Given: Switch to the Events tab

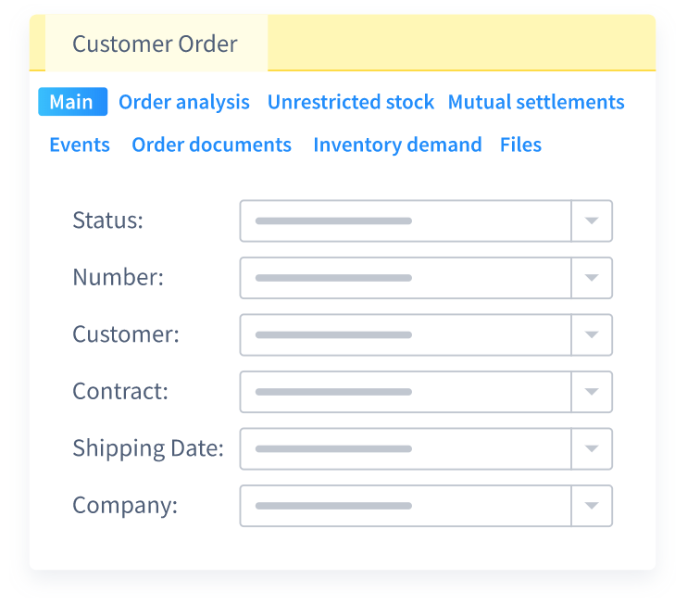Looking at the screenshot, I should [80, 145].
